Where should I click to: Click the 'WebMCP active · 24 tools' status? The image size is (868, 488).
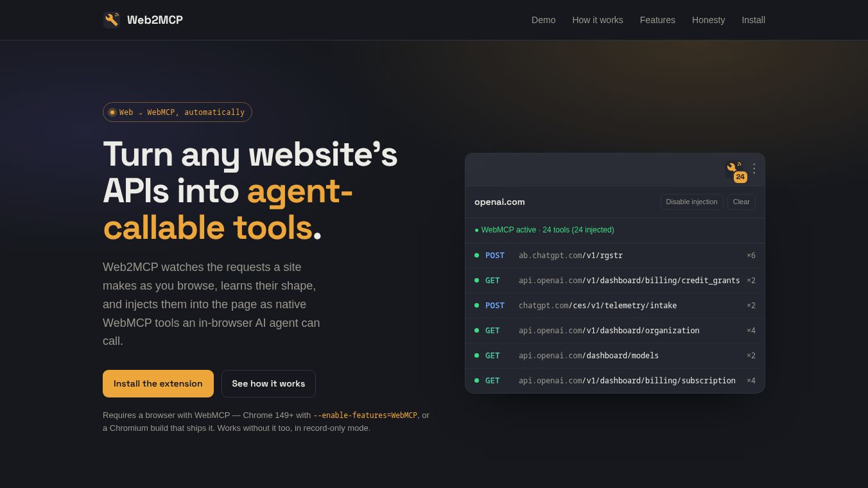[x=544, y=230]
